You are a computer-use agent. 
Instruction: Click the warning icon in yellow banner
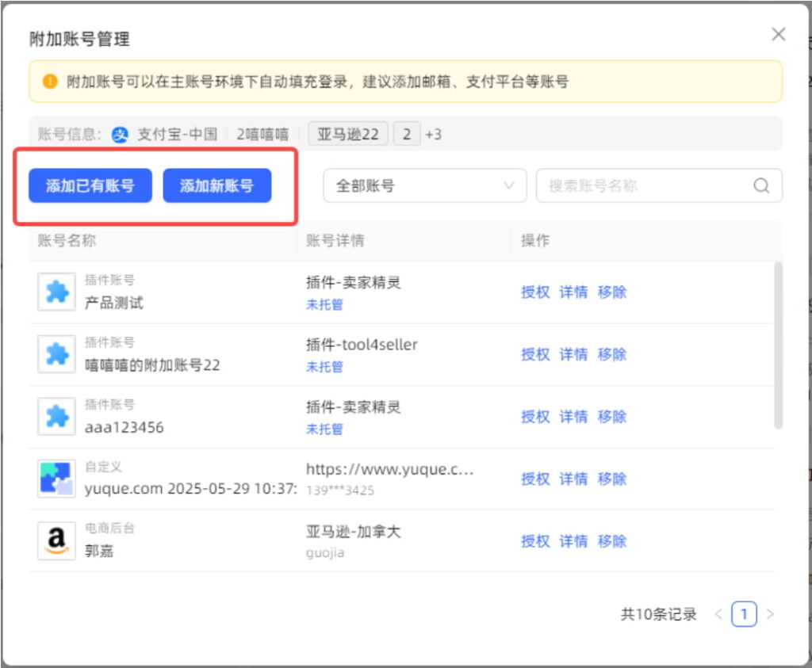pos(51,82)
